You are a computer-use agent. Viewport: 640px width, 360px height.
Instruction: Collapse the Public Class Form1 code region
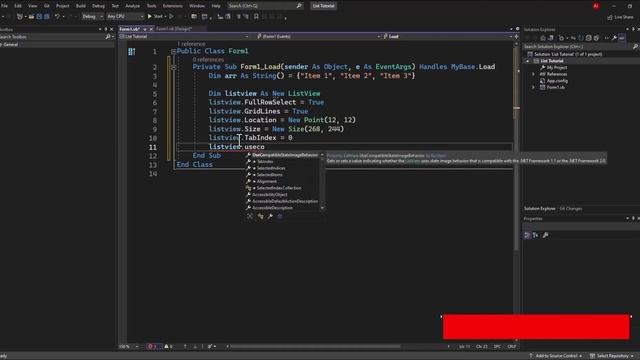point(173,51)
